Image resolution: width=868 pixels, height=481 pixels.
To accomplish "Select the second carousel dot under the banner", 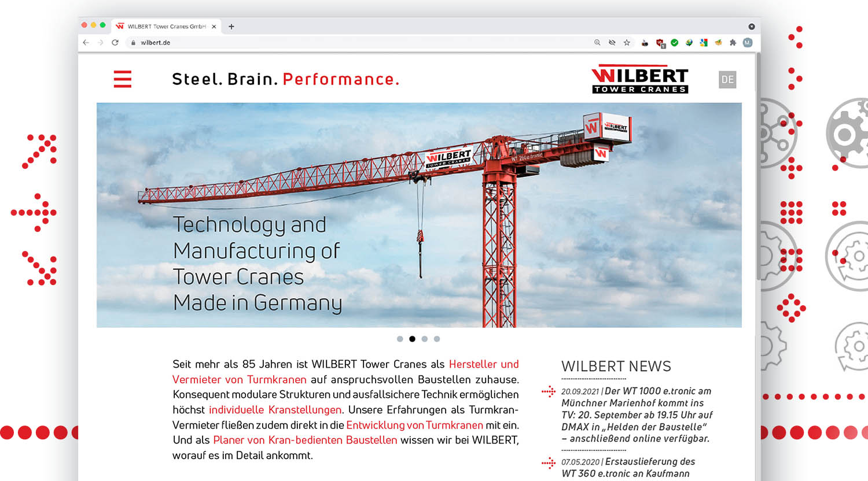I will [x=412, y=339].
